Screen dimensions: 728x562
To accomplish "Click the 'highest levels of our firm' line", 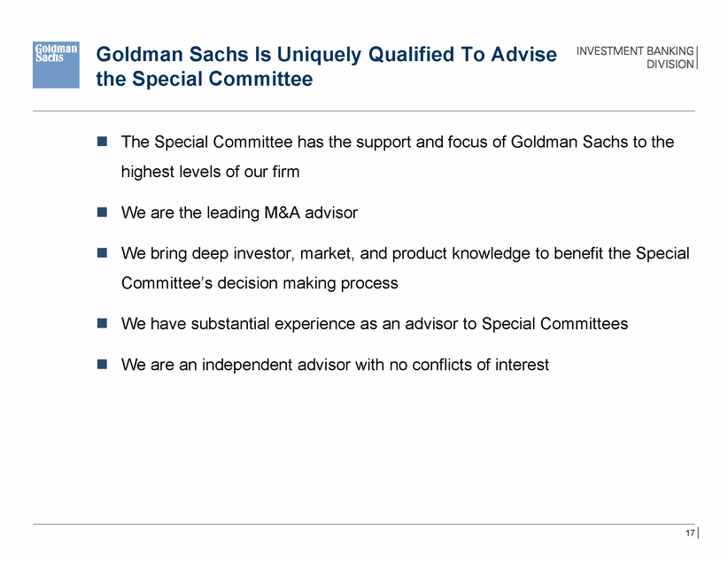I will [210, 172].
